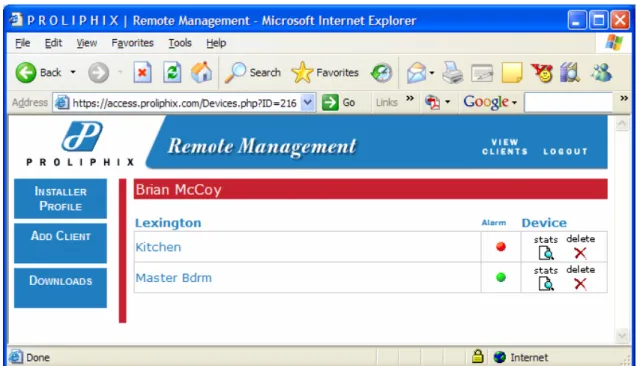Expand the Google toolbar overflow chevron
Viewport: 640px width, 366px height.
click(624, 98)
